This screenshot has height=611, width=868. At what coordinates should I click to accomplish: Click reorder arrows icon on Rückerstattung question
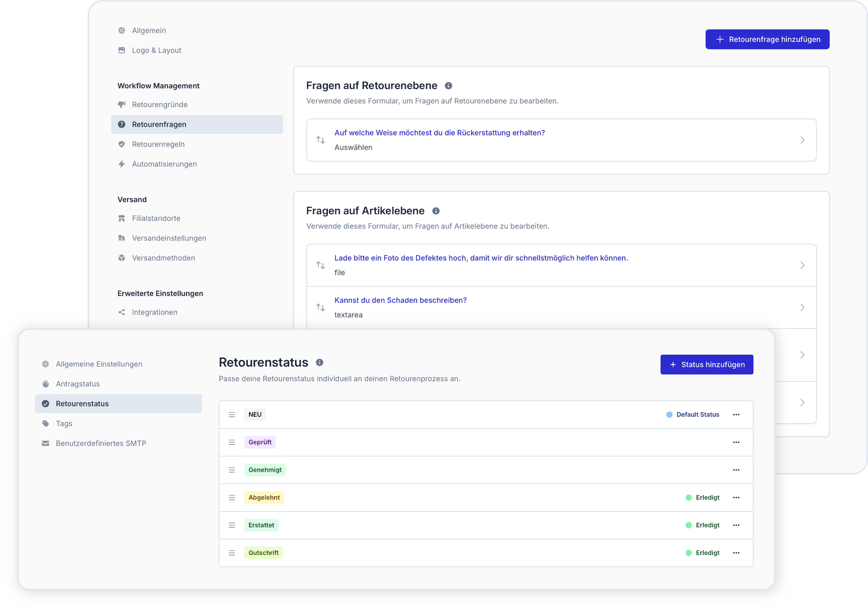tap(320, 140)
